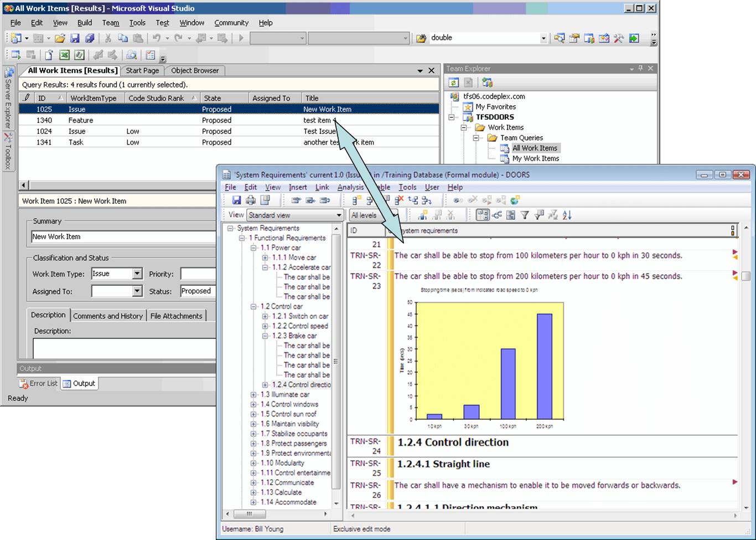This screenshot has width=756, height=540.
Task: Click the Excel export icon in Visual Studio toolbar
Action: tap(65, 55)
